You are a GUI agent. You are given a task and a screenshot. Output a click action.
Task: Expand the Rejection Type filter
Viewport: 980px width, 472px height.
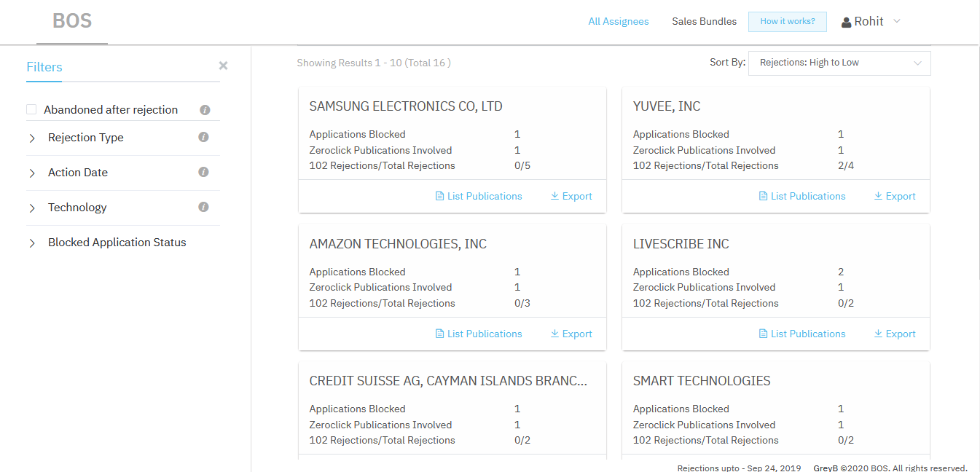32,138
